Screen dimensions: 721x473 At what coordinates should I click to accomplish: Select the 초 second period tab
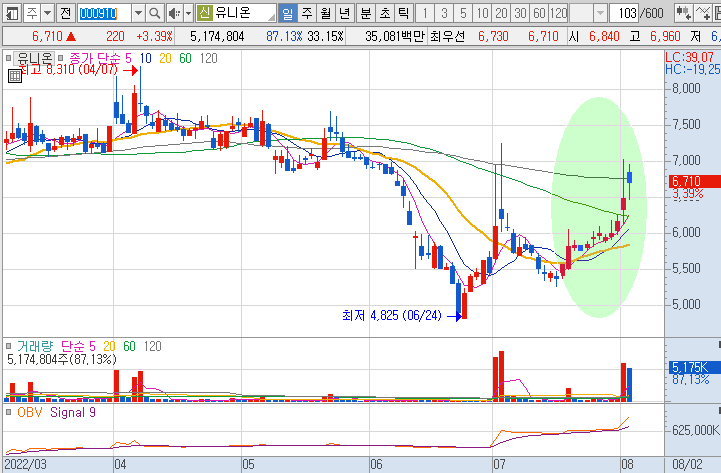pos(385,13)
